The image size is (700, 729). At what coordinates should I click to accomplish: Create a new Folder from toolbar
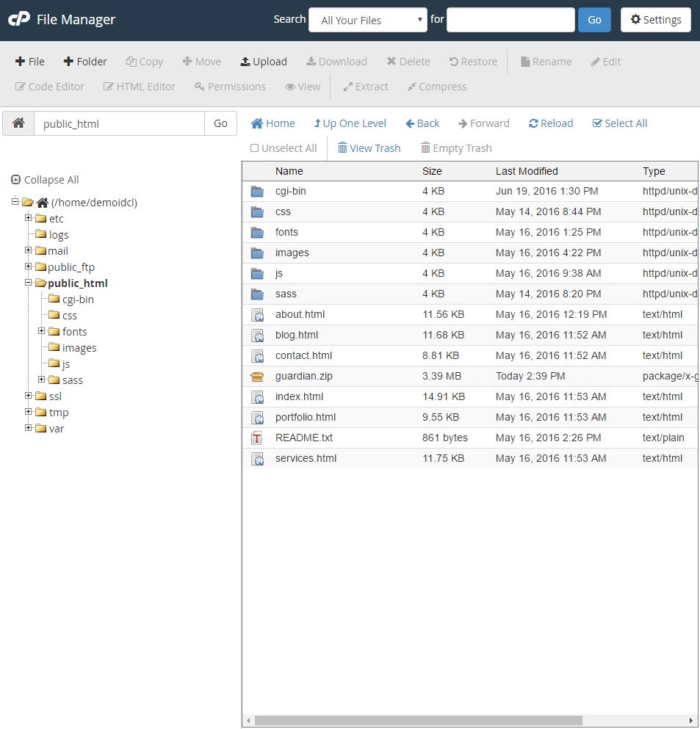85,62
